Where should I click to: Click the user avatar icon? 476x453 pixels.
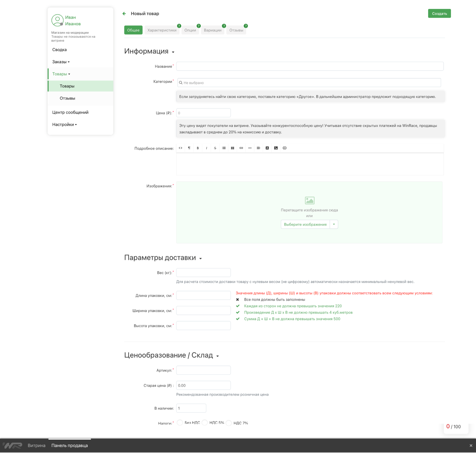(57, 20)
